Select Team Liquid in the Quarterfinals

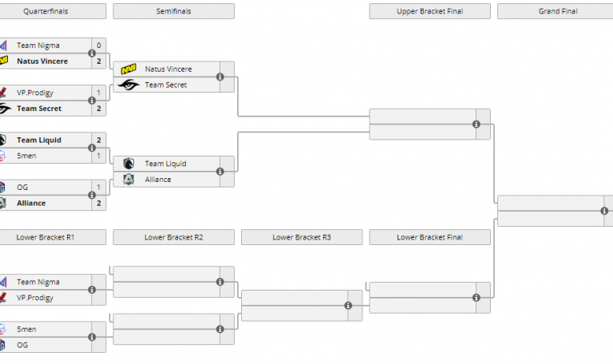[x=39, y=140]
